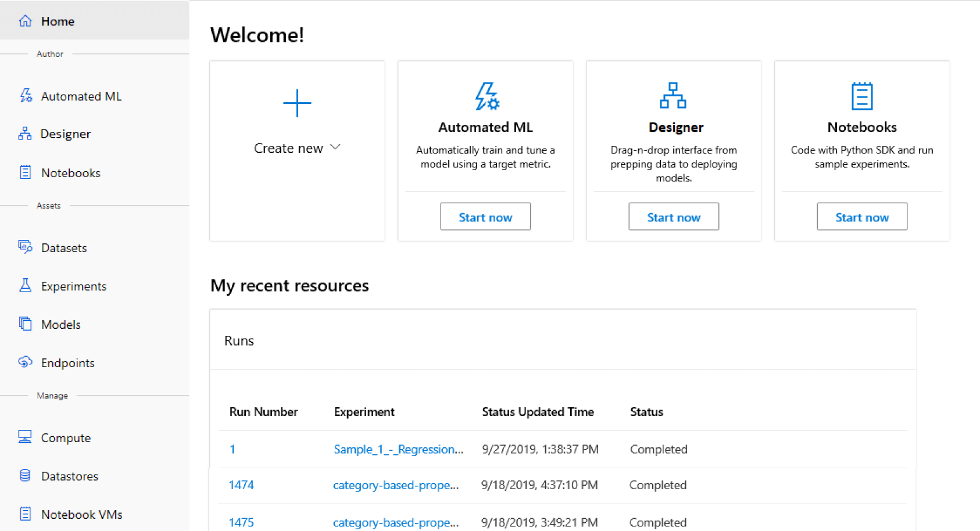
Task: Go to Notebook VMs in sidebar
Action: tap(81, 515)
